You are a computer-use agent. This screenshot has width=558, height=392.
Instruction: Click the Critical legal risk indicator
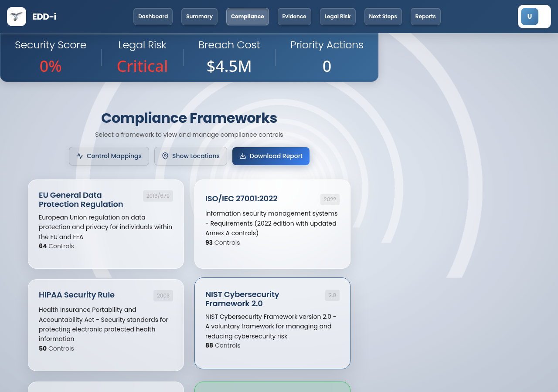[142, 66]
